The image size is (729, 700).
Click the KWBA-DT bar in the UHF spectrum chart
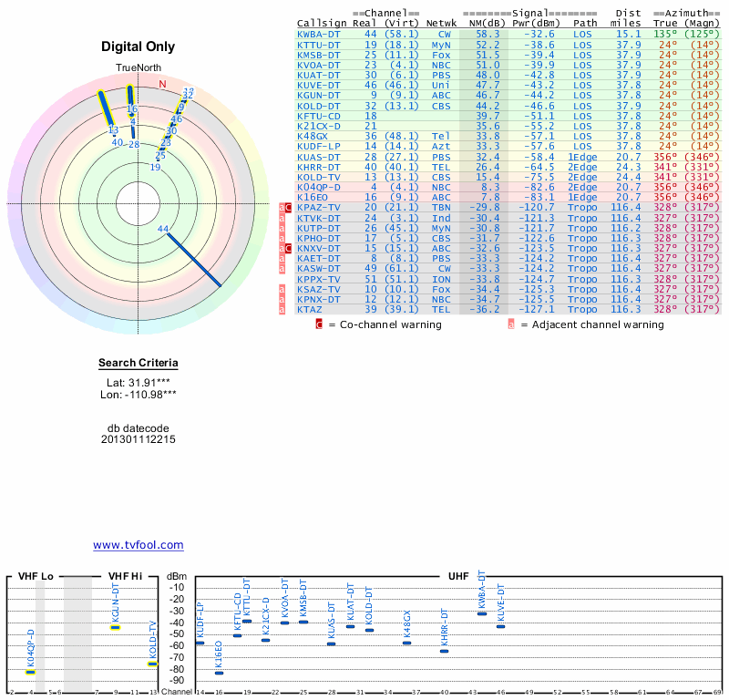[x=482, y=614]
